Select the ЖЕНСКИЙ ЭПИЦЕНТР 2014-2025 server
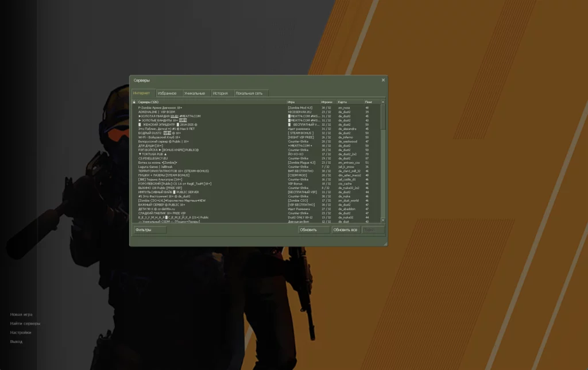 coord(256,125)
